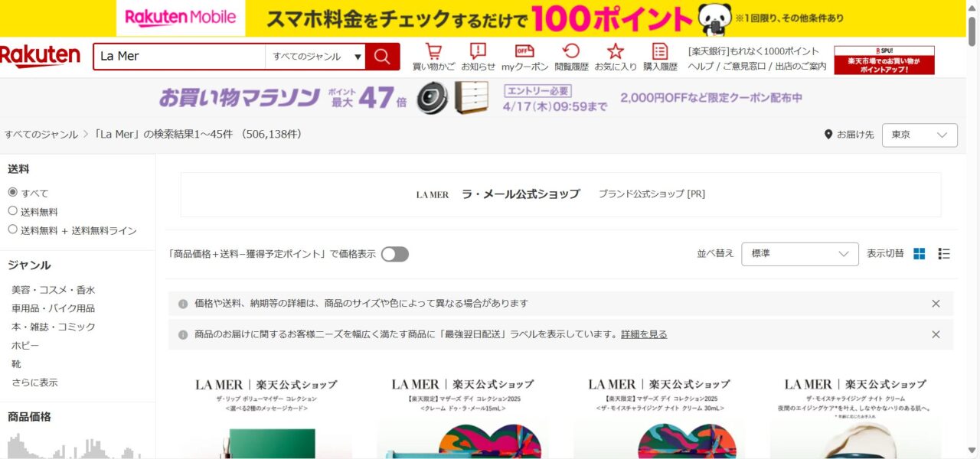Select 送料無料 radio option

click(12, 211)
